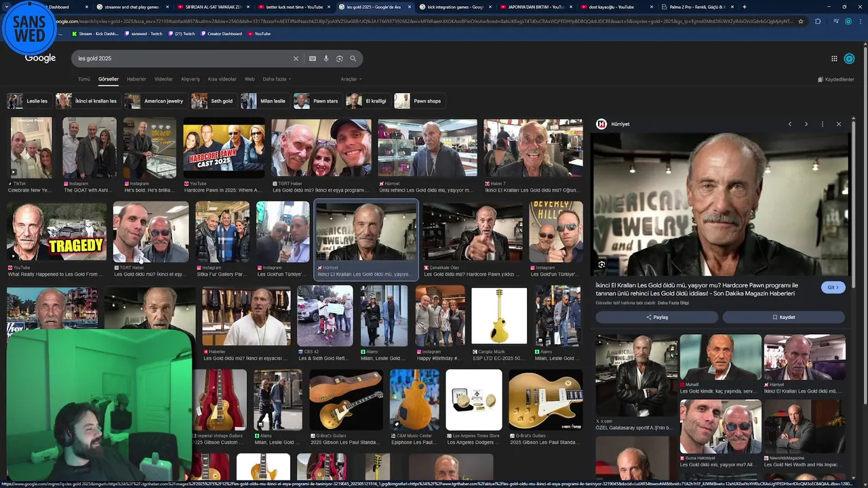Open the Alışveriş tab

click(x=190, y=79)
